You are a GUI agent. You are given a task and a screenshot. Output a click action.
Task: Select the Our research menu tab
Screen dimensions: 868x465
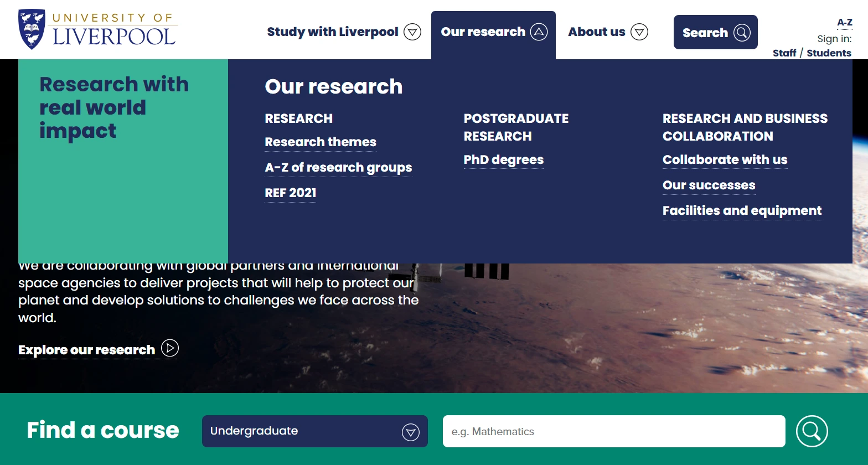[493, 35]
